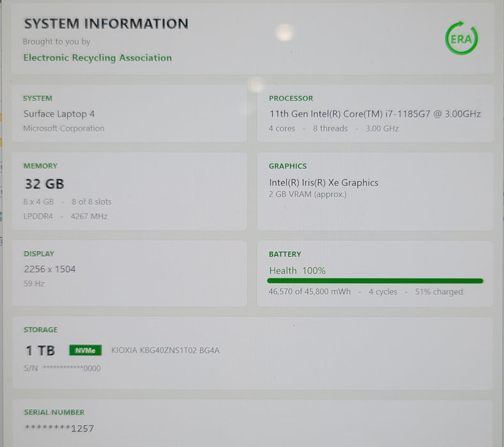
Task: Click the '46,570 of 45,800 mWh' capacity
Action: click(310, 292)
